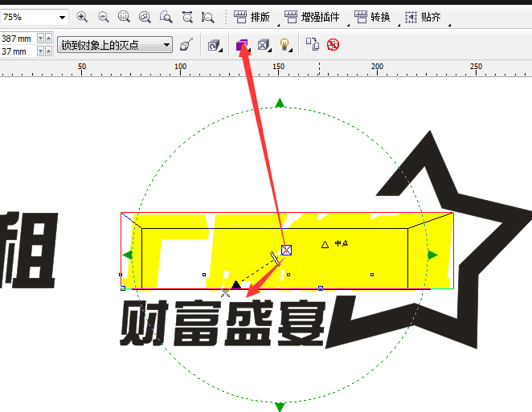Zoom to selected objects
This screenshot has height=412, width=532.
(124, 17)
